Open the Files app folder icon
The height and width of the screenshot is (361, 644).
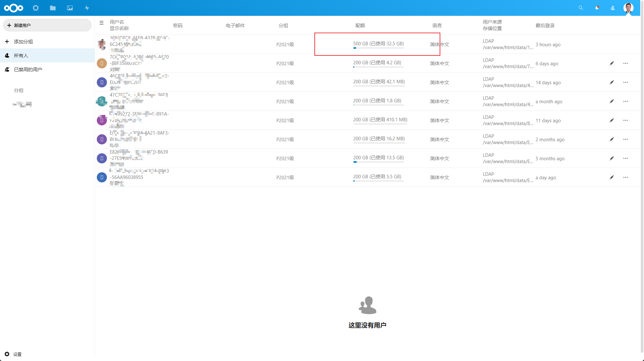[53, 8]
